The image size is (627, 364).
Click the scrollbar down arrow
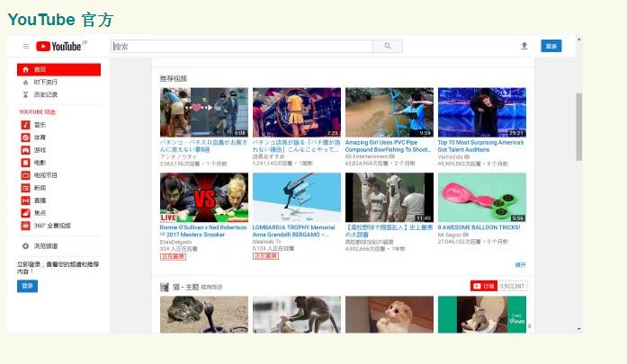(x=578, y=329)
